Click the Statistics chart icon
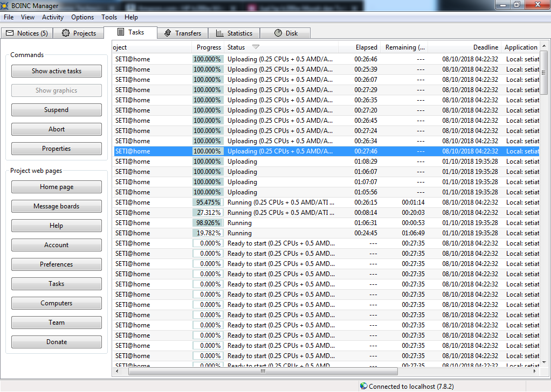 pos(219,33)
